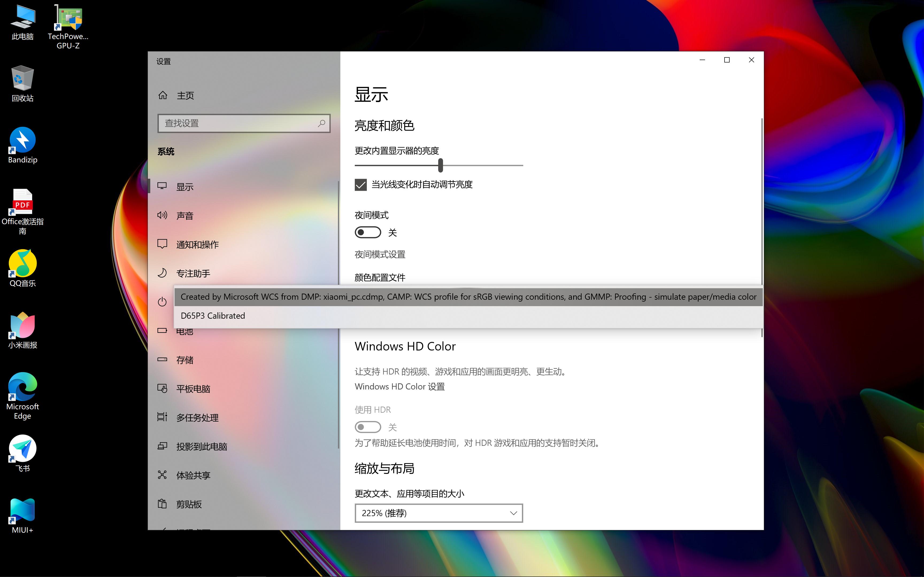Open 投影到此电脑 settings

pos(202,446)
